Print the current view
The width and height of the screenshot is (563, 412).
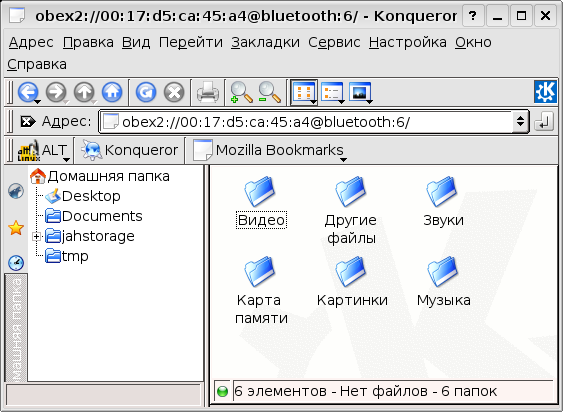click(x=208, y=92)
